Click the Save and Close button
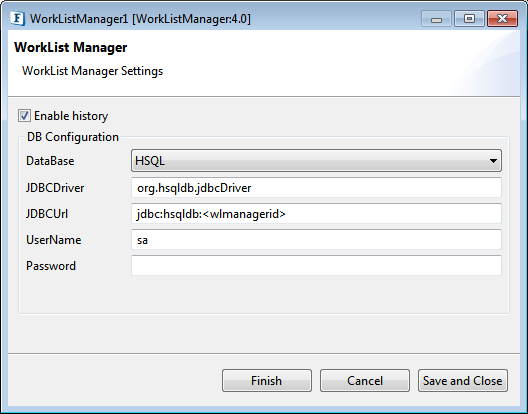Screen dimensions: 528x414 click(463, 381)
